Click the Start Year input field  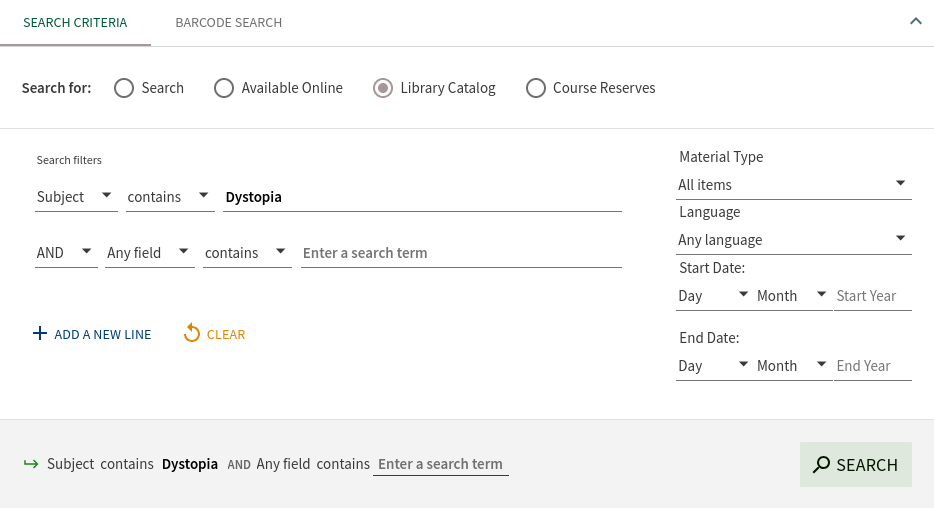click(872, 296)
